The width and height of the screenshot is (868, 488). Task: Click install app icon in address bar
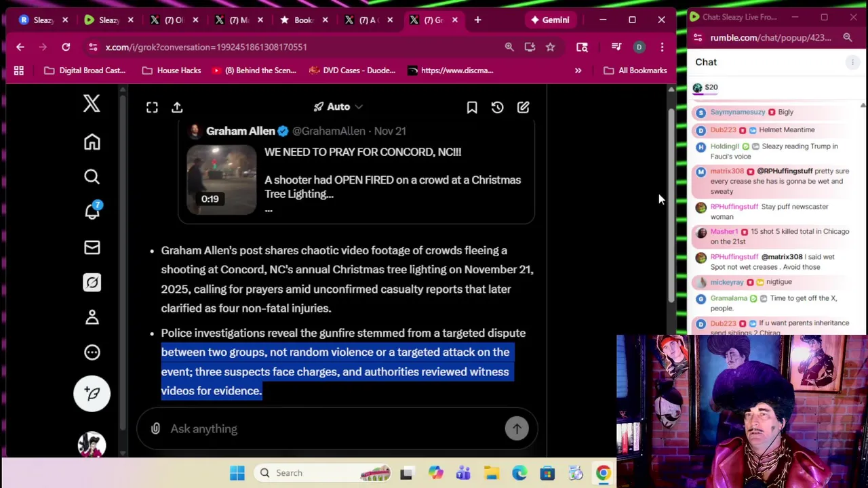click(530, 47)
